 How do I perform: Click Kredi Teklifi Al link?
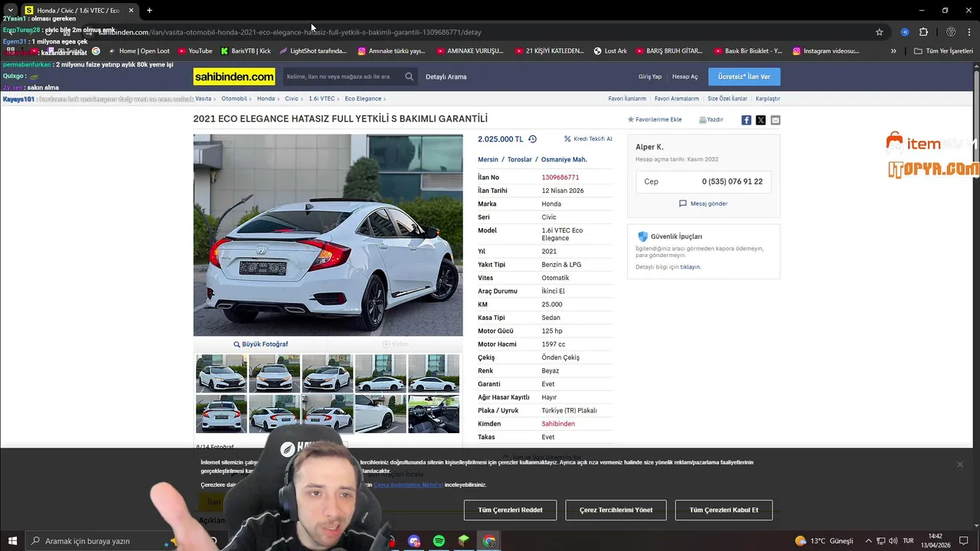(588, 139)
